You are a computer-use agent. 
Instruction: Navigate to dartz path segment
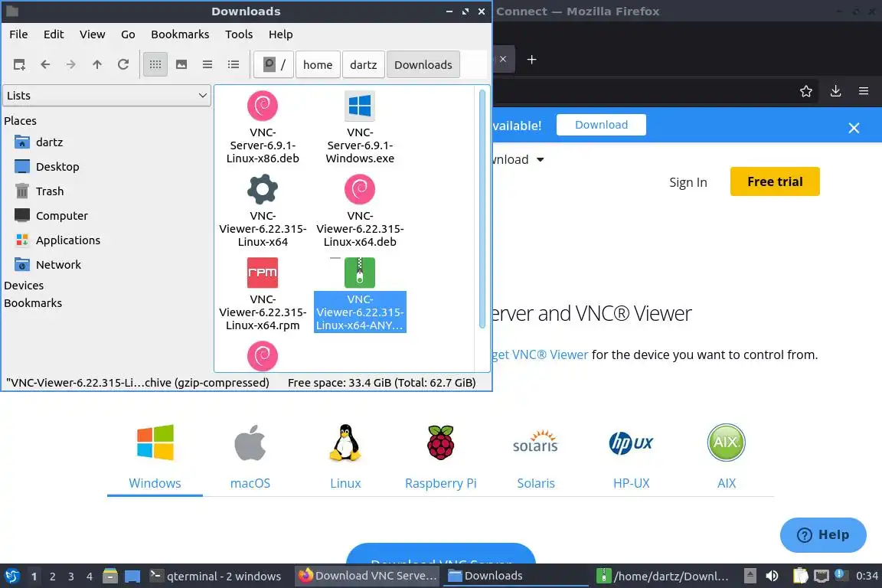364,65
